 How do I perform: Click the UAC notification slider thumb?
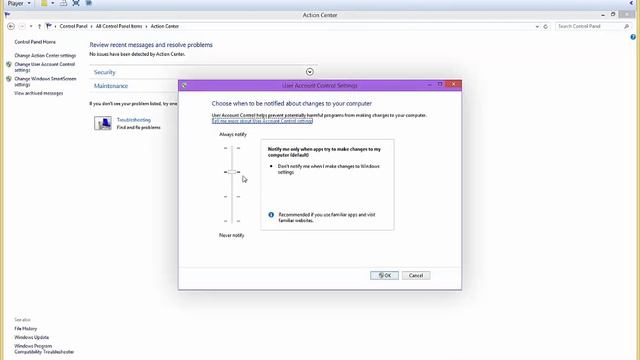232,172
